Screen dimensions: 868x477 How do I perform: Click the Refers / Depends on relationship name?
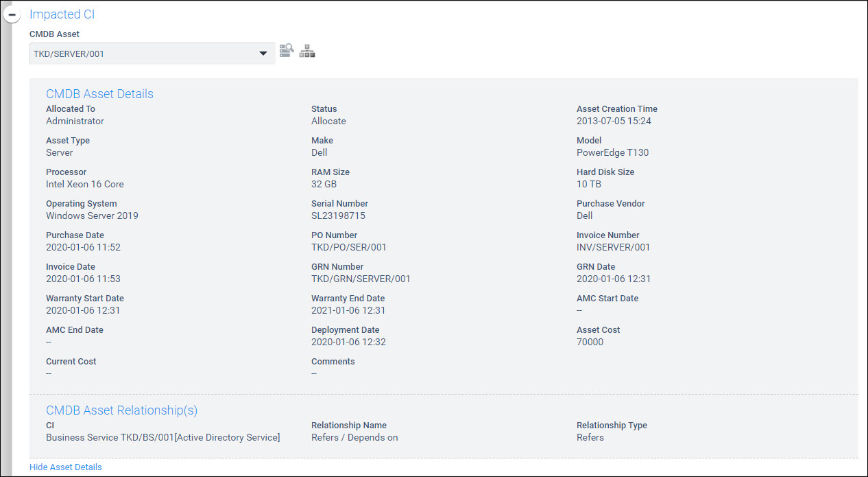click(x=354, y=437)
